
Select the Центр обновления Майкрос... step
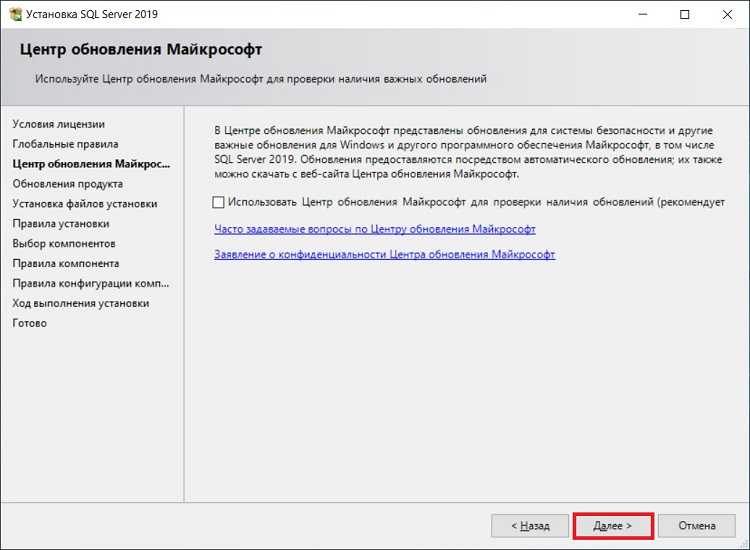[91, 164]
